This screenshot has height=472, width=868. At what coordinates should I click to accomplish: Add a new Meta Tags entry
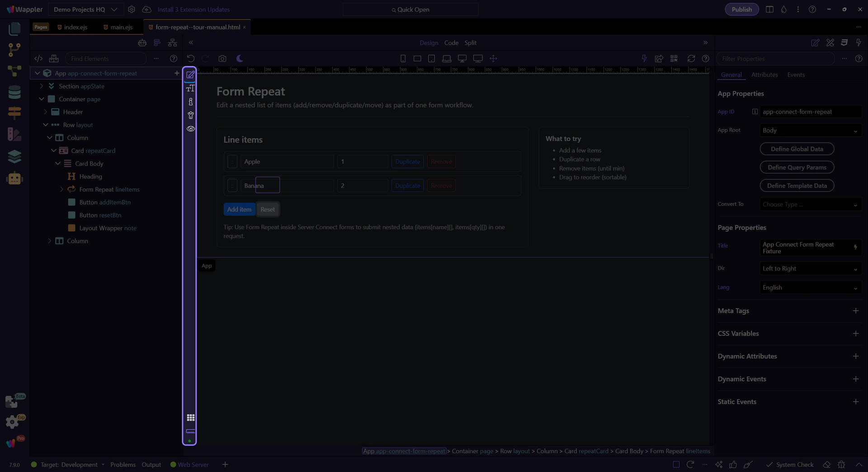pyautogui.click(x=855, y=310)
